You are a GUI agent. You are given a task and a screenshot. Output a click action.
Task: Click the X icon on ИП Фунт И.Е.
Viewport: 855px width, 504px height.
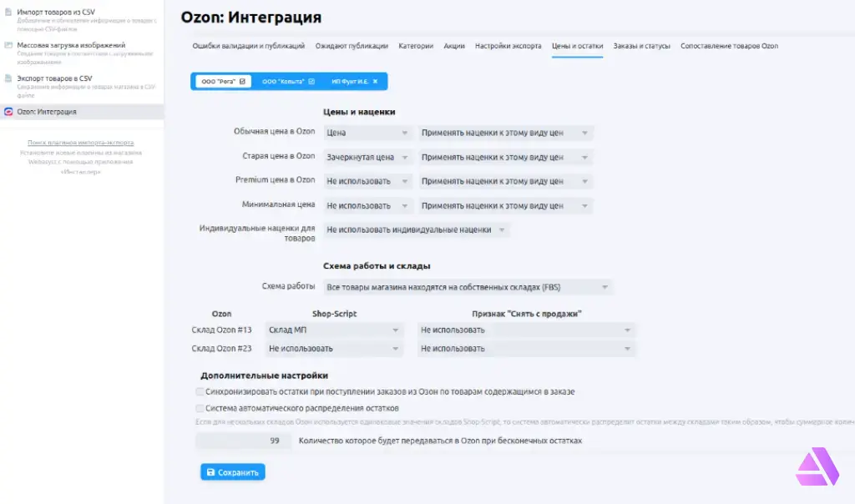[375, 82]
